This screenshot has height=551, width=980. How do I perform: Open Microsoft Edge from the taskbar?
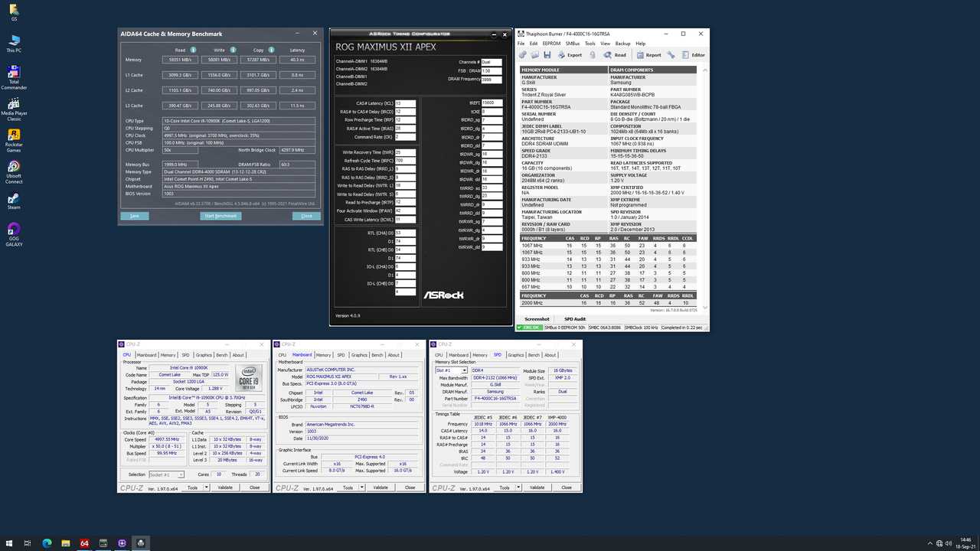47,543
